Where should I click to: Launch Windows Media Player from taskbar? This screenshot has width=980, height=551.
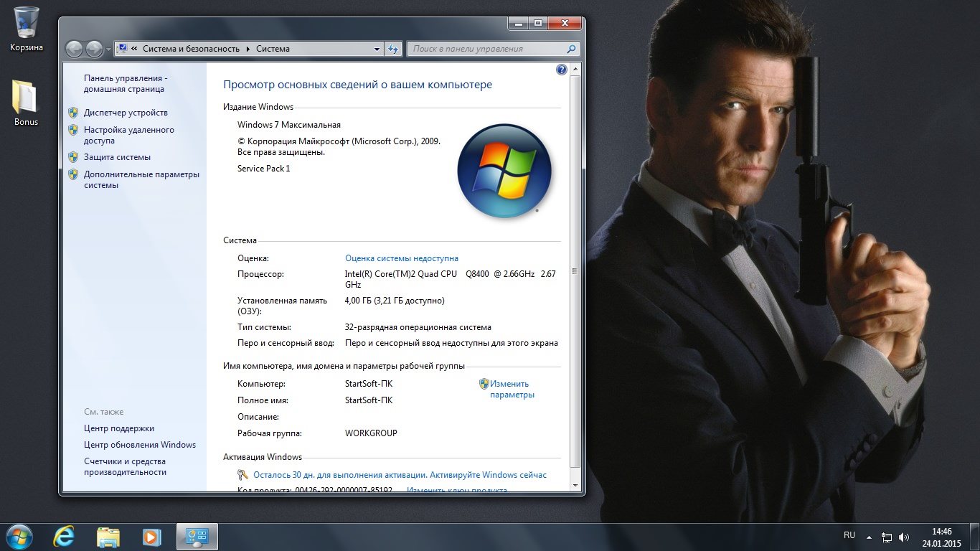pos(151,537)
